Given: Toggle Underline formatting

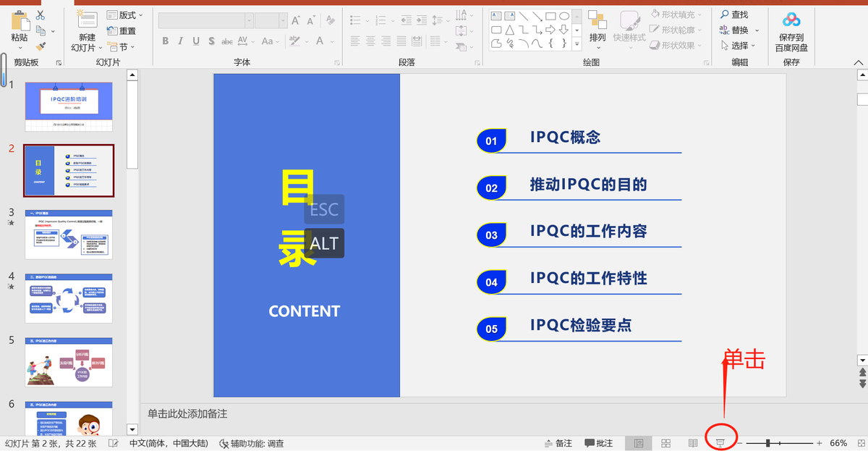Looking at the screenshot, I should tap(196, 41).
